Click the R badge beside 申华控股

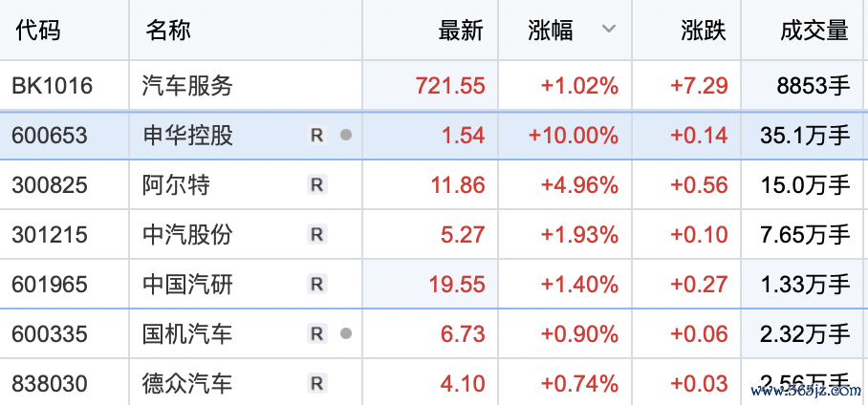tap(317, 136)
